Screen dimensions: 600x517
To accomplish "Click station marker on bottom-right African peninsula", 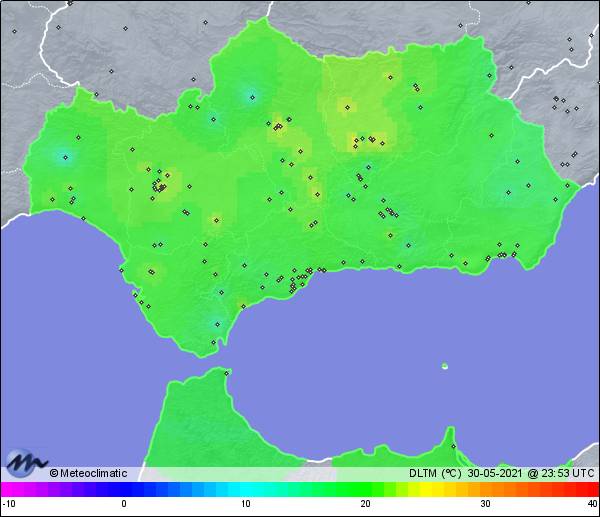I will tap(452, 446).
